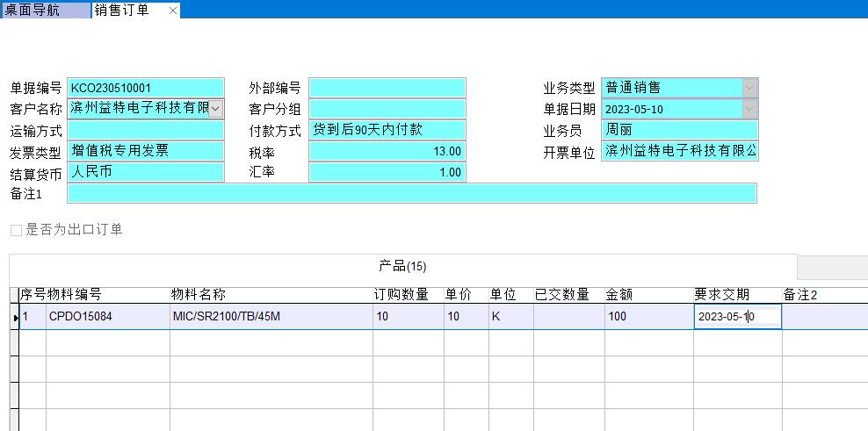The width and height of the screenshot is (868, 431).
Task: Click the 单据编号 field
Action: (145, 88)
